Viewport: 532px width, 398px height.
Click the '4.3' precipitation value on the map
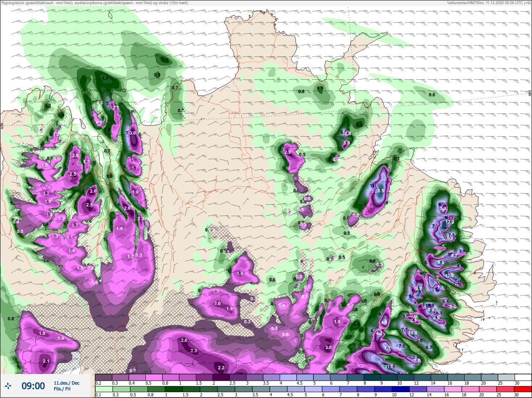click(379, 333)
